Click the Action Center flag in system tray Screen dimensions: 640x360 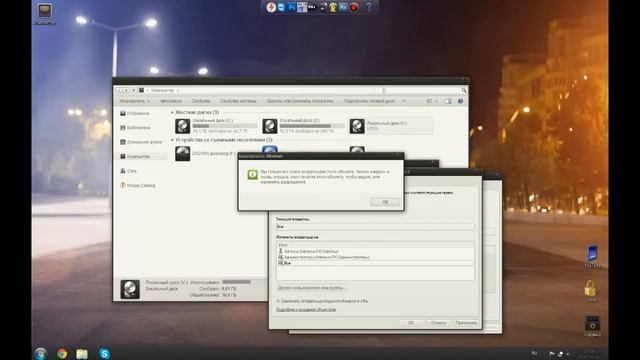[x=551, y=353]
